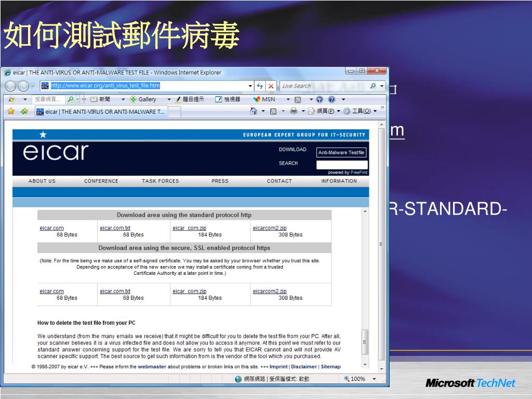Viewport: 532px width, 399px height.
Task: Click the Home icon in command bar
Action: [254, 111]
